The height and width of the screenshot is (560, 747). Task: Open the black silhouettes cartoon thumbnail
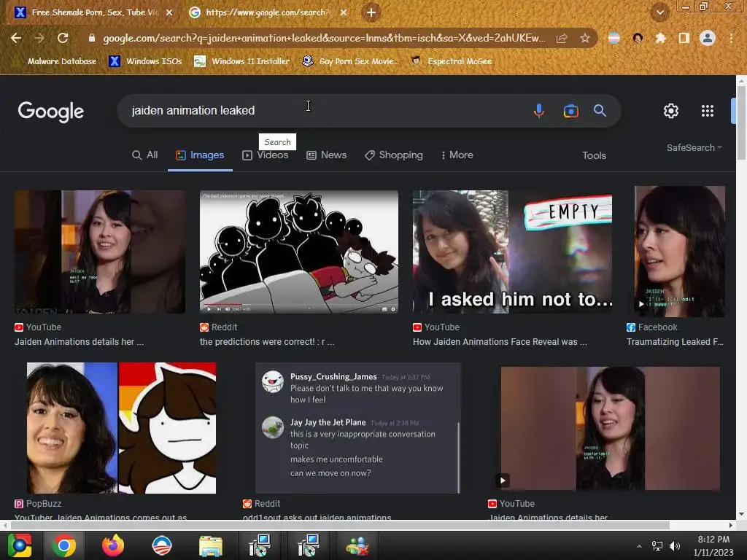coord(298,252)
